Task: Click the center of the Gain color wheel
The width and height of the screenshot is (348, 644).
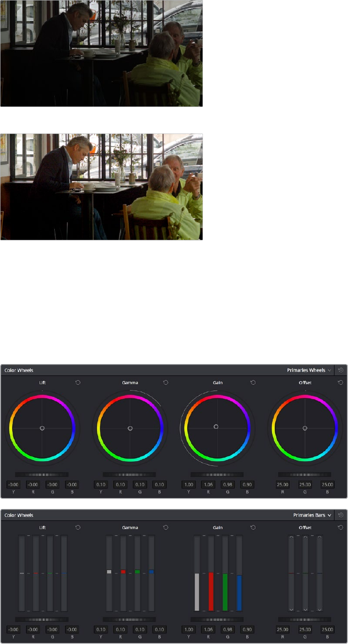Action: 216,426
